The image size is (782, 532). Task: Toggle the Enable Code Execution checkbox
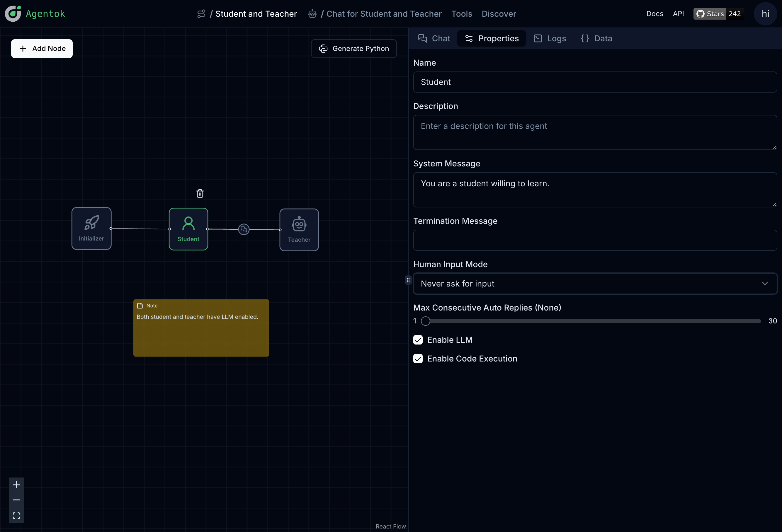418,359
